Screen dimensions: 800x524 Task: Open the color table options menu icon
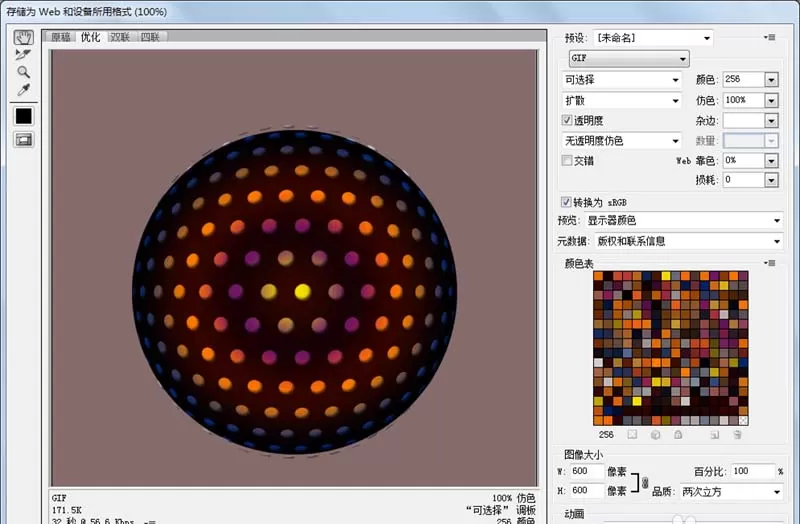click(769, 263)
